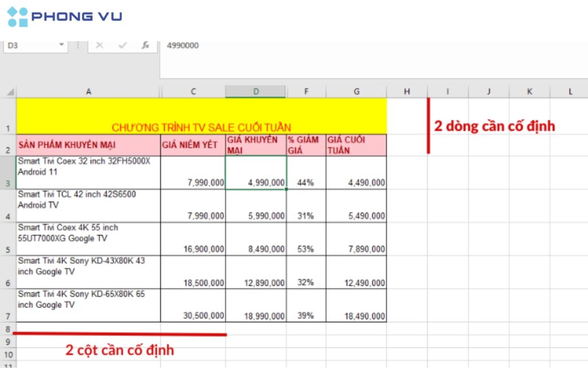
Task: Select column H header
Action: (x=407, y=91)
